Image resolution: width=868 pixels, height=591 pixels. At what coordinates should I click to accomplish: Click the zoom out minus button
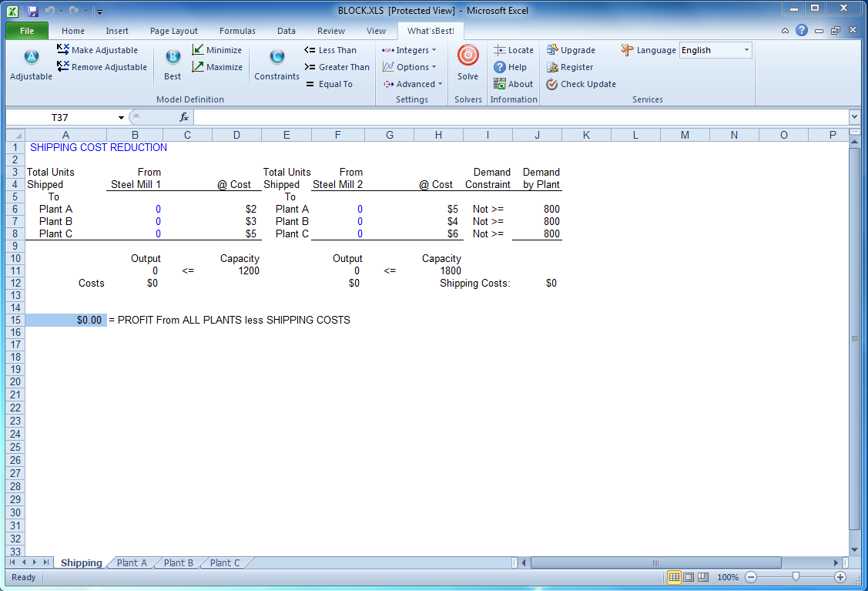coord(751,577)
